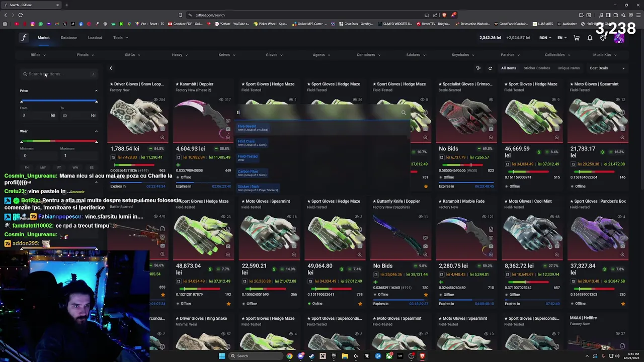Click the right handle of the Wear slider

point(96,142)
